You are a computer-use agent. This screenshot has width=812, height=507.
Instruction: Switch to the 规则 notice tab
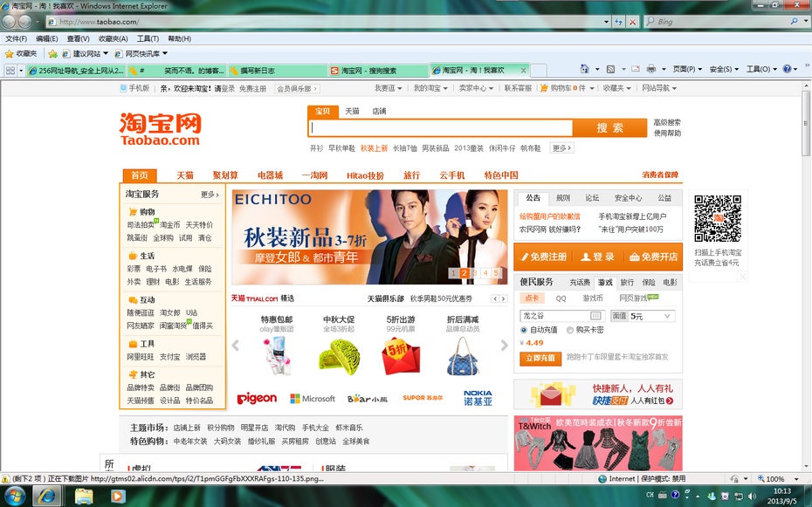coord(563,198)
